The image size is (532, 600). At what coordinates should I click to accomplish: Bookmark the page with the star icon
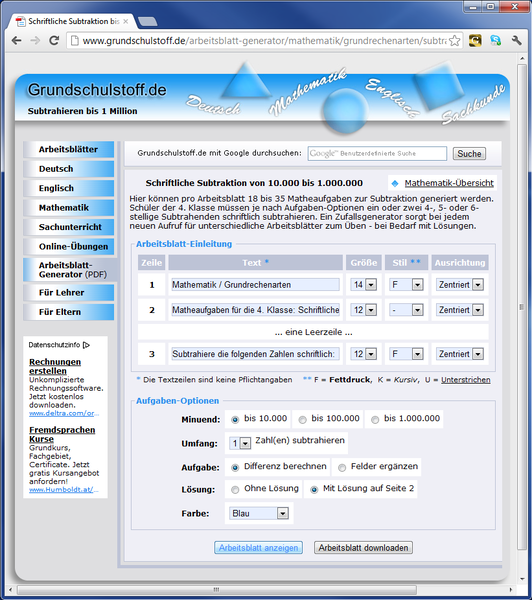point(454,41)
